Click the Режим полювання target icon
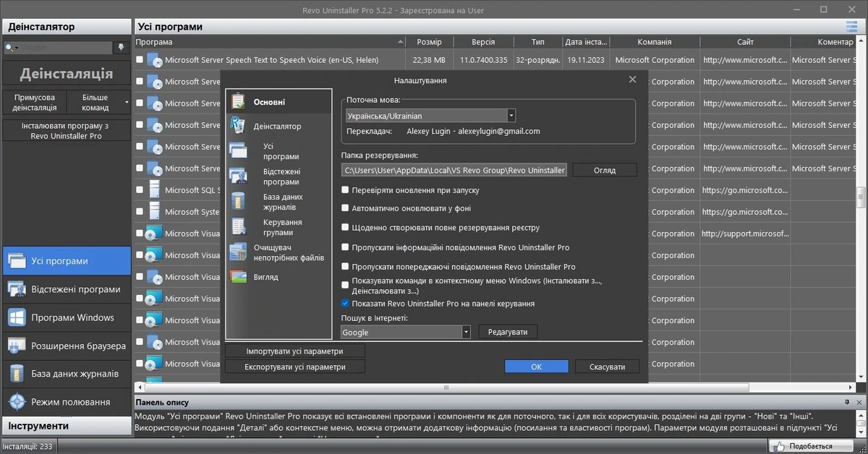Viewport: 868px width, 454px height. click(17, 401)
